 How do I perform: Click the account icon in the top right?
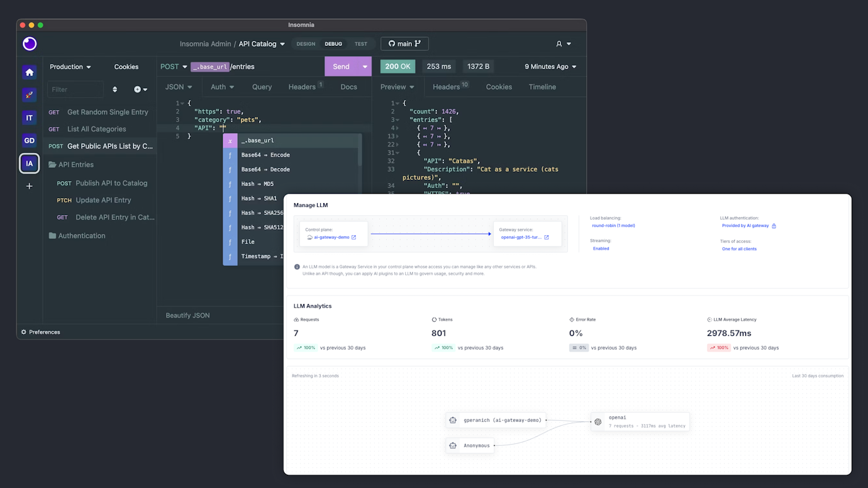[x=559, y=43]
